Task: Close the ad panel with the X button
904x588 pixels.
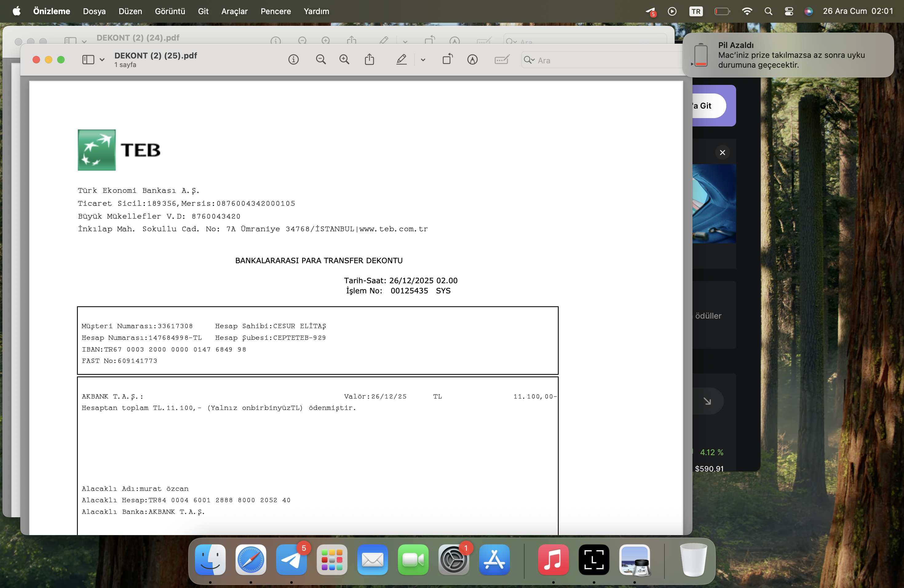Action: (x=723, y=152)
